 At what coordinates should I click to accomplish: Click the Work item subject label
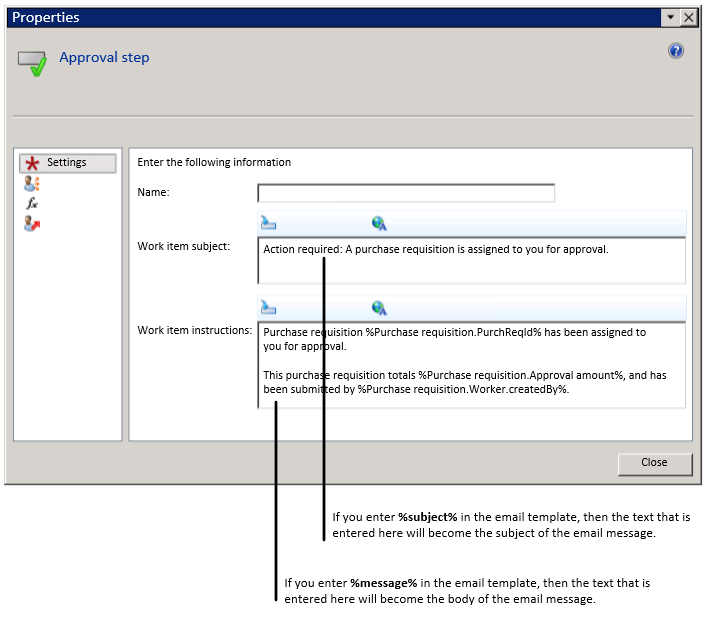click(x=183, y=246)
